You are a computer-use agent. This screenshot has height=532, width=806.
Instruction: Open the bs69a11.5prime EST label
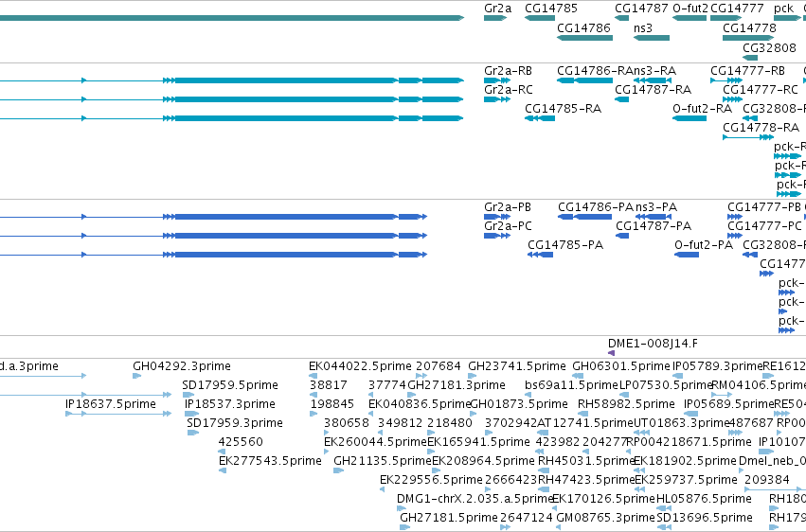[x=571, y=385]
